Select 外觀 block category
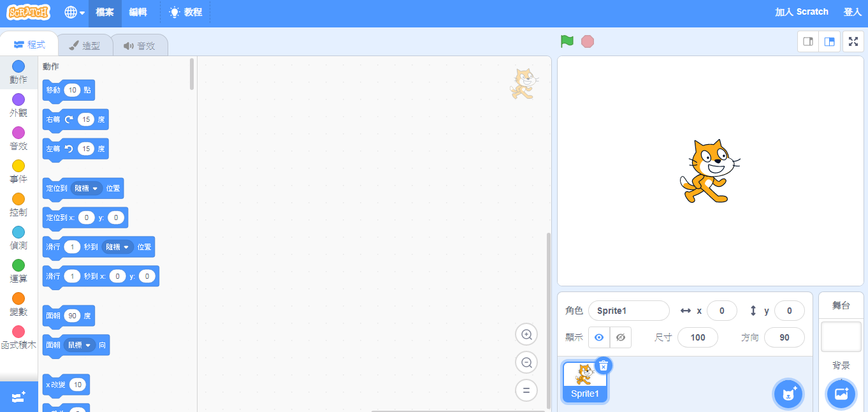 tap(18, 105)
